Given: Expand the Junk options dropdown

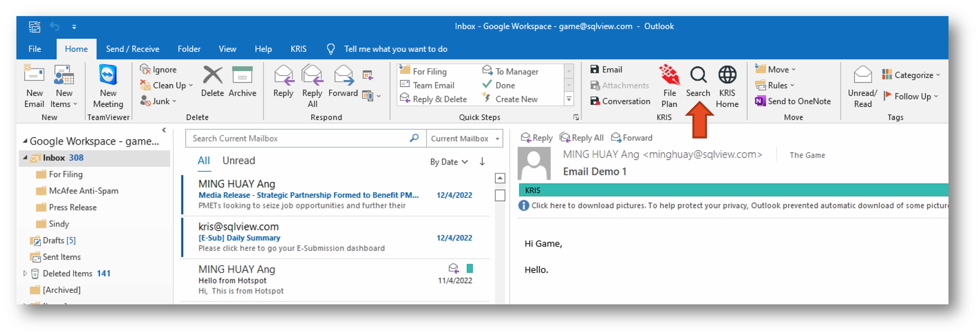Looking at the screenshot, I should [175, 101].
